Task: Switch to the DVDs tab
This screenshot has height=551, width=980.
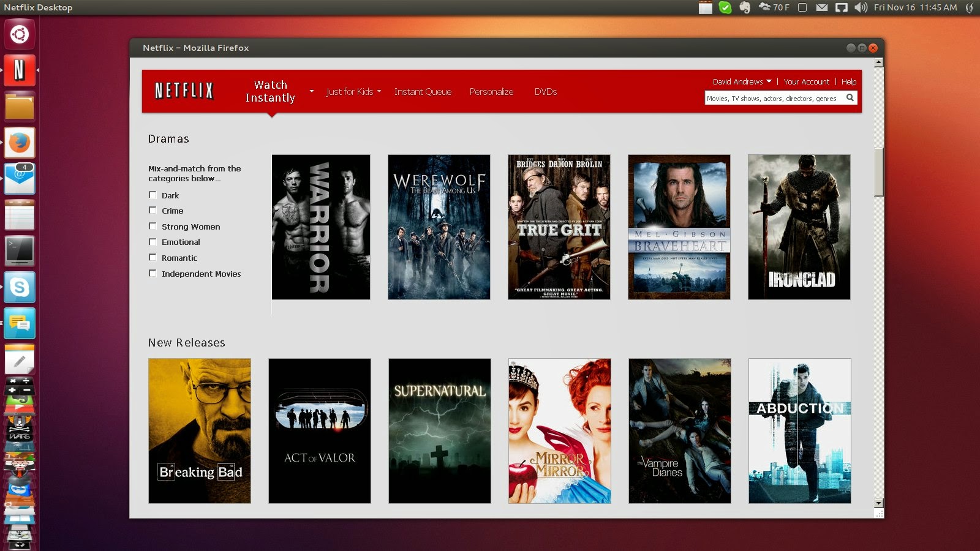Action: [545, 92]
